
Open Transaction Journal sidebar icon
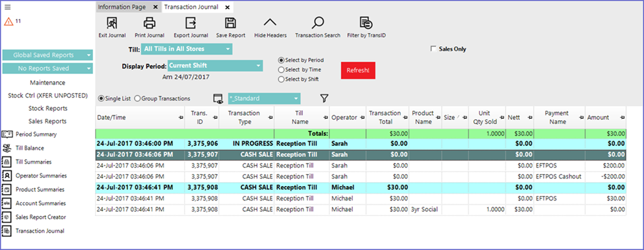point(7,231)
